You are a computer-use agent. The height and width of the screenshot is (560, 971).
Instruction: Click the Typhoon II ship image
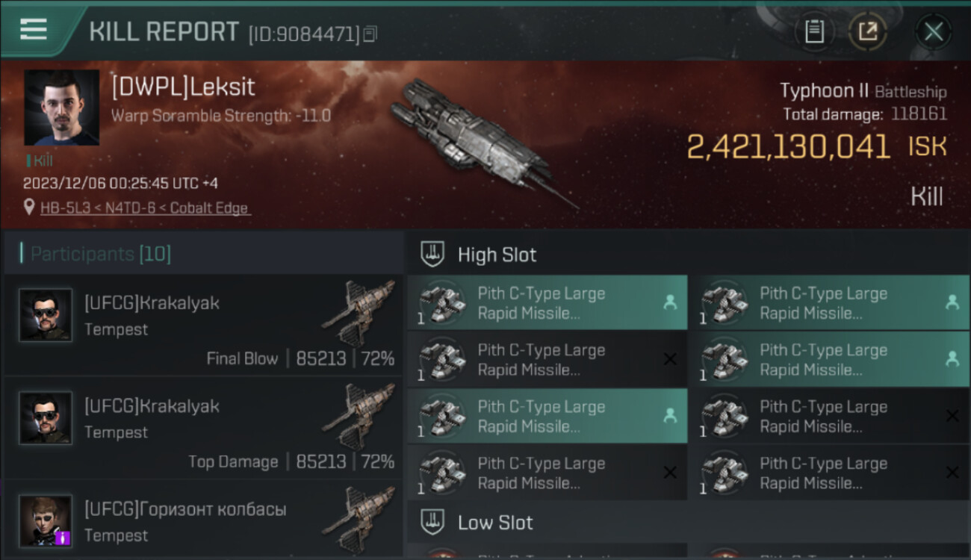pos(478,142)
